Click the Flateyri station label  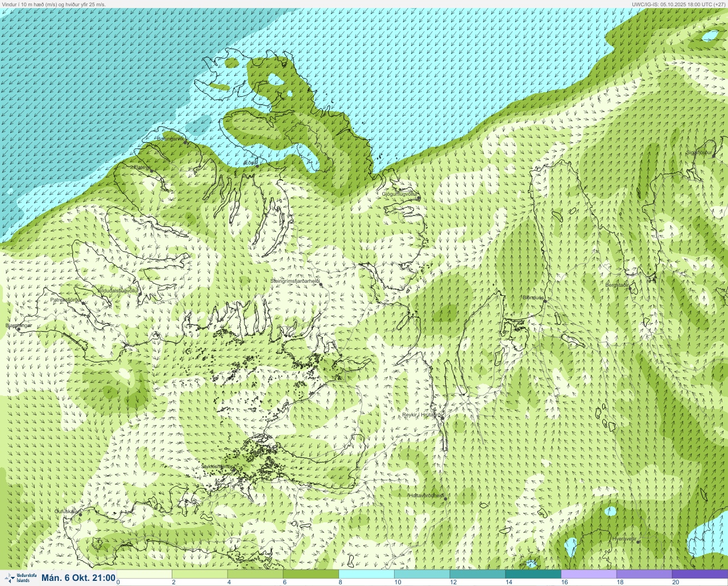(143, 167)
